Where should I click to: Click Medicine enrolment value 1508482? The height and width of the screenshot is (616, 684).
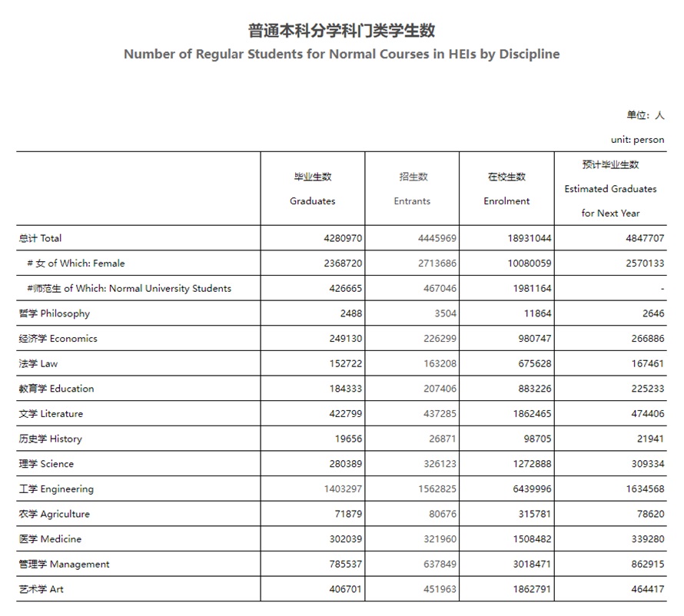(532, 539)
